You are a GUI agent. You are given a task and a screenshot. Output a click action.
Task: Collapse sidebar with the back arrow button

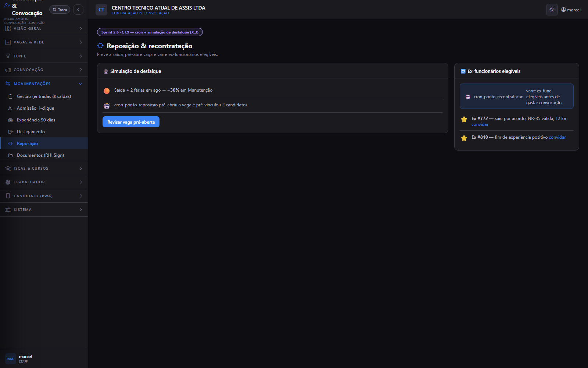78,10
